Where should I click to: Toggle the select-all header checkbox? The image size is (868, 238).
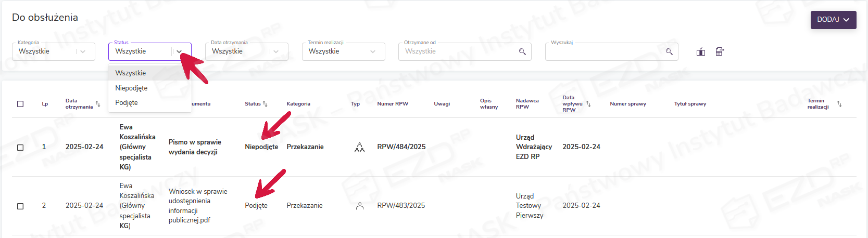20,104
